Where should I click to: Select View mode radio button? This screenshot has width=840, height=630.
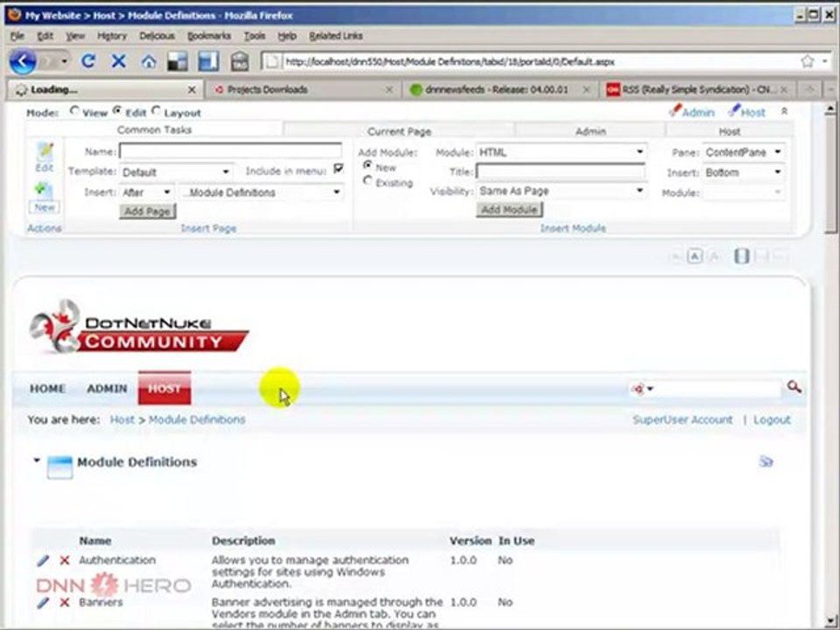point(74,111)
